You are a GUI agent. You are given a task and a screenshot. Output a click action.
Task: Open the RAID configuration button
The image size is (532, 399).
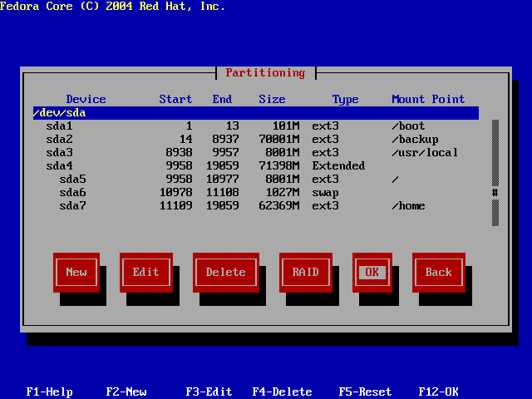(305, 272)
